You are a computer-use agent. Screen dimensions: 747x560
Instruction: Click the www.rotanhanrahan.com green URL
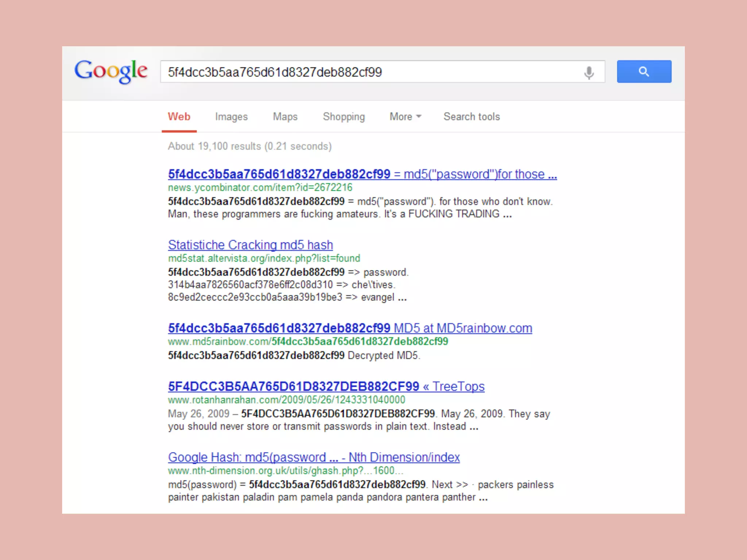[286, 400]
